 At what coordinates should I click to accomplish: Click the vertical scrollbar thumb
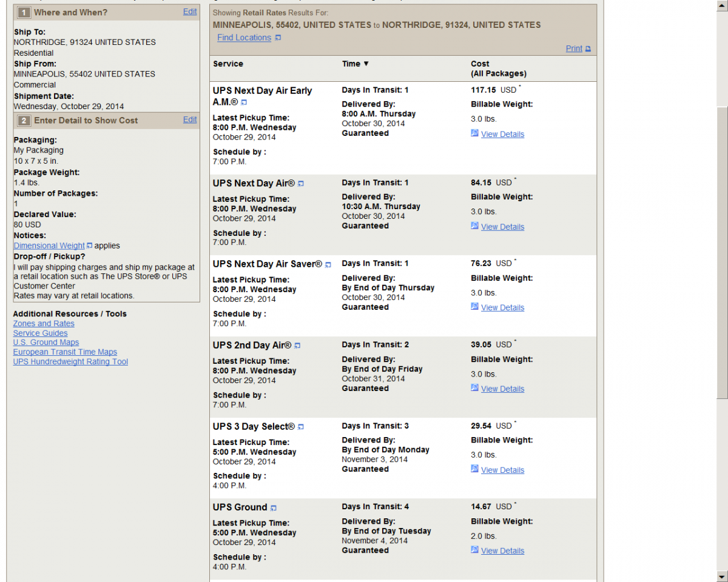722,252
